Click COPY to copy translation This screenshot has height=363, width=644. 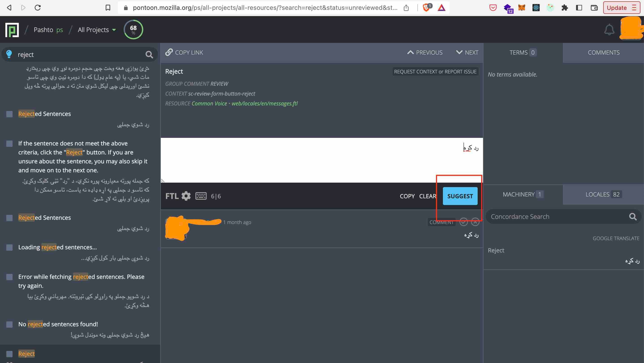point(406,195)
